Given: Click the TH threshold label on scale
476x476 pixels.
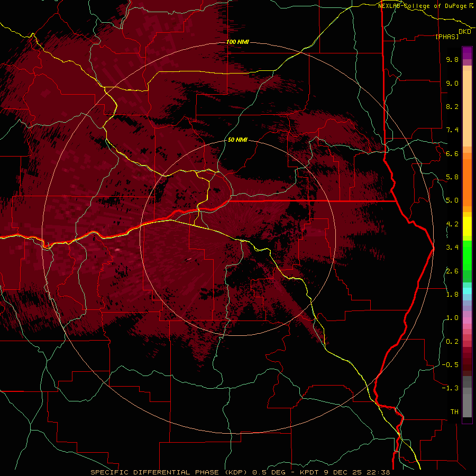Looking at the screenshot, I should pos(454,412).
